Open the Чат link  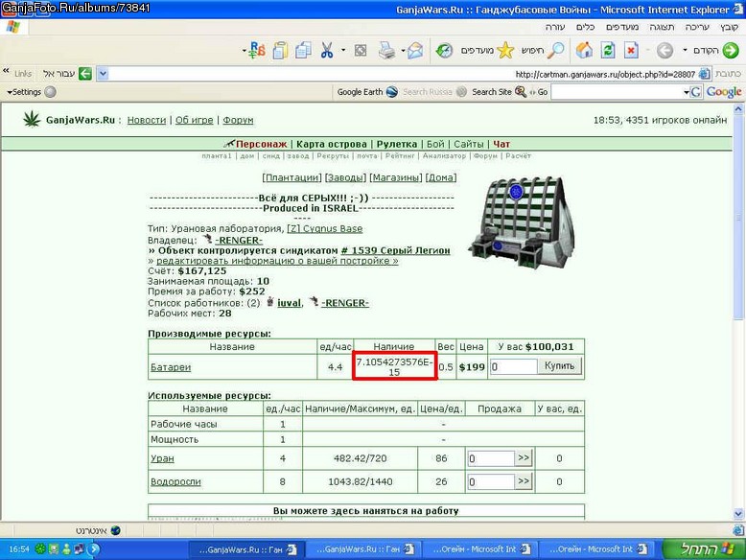pyautogui.click(x=501, y=144)
